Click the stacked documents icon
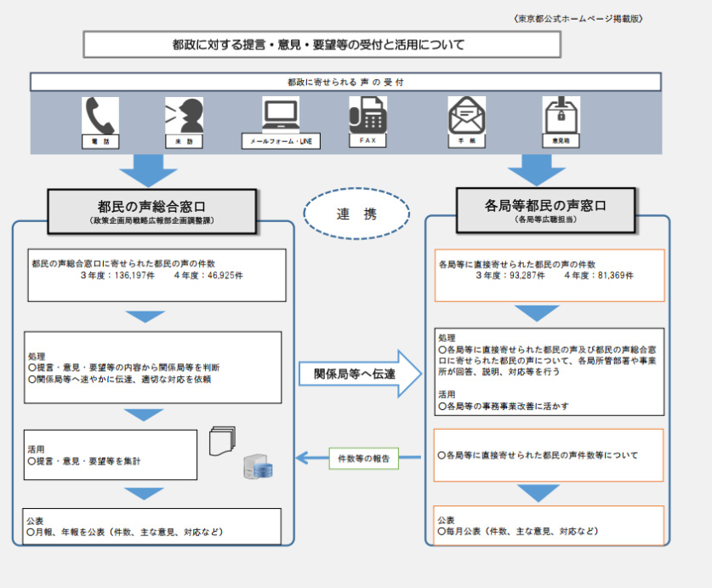712x588 pixels. [x=222, y=441]
